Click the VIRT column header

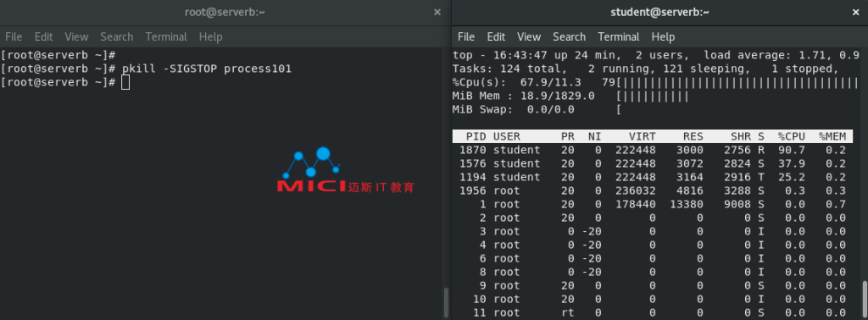(643, 136)
